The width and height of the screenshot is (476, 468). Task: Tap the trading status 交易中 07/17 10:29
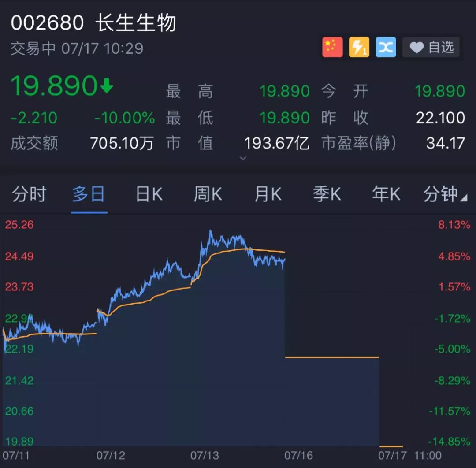77,48
